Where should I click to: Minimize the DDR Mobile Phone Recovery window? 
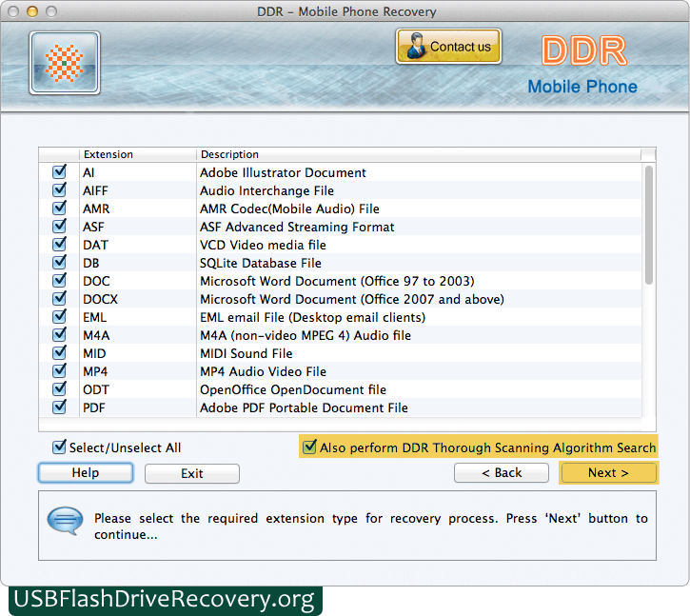(32, 11)
